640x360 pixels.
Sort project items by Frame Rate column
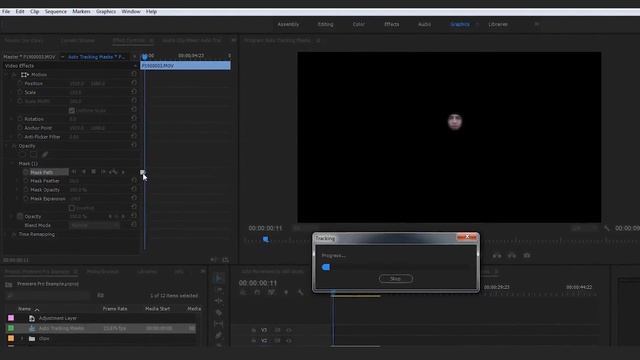coord(115,309)
